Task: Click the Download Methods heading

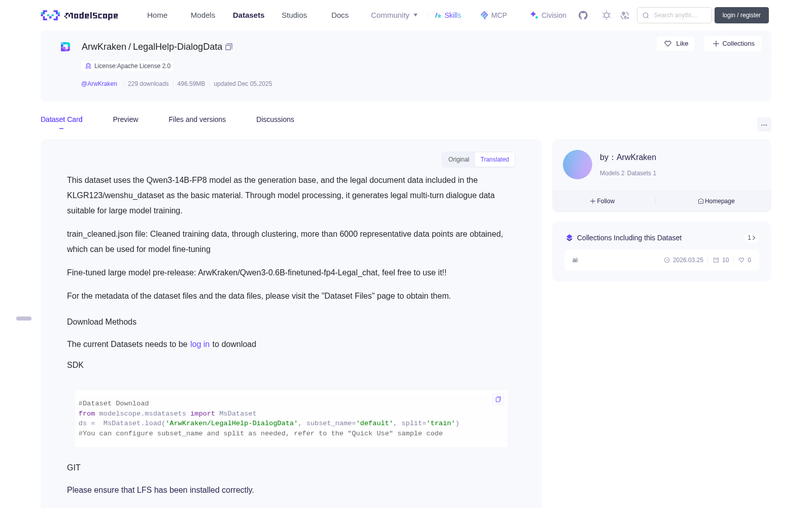Action: 101,322
